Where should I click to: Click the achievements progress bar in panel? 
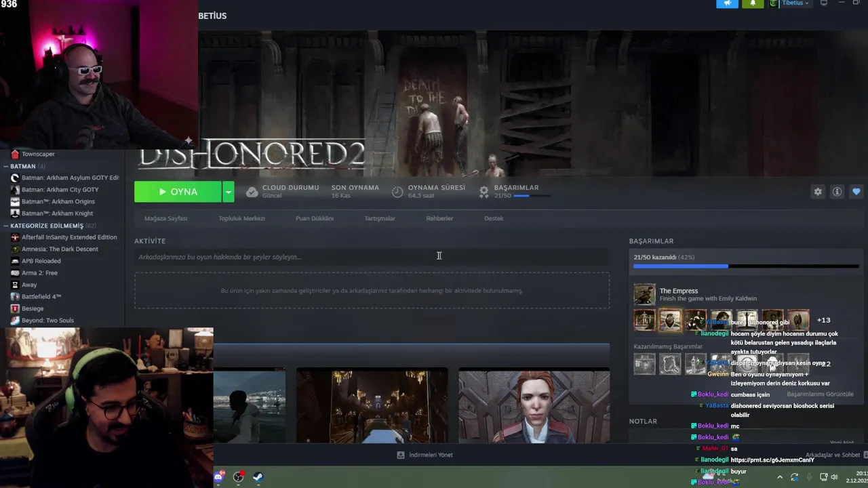[746, 266]
